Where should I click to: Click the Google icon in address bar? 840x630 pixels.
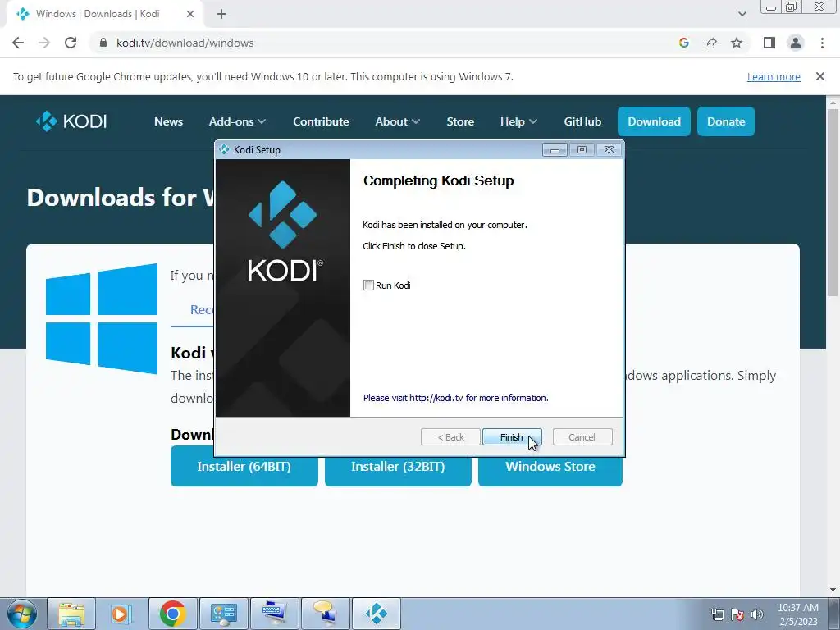point(683,43)
